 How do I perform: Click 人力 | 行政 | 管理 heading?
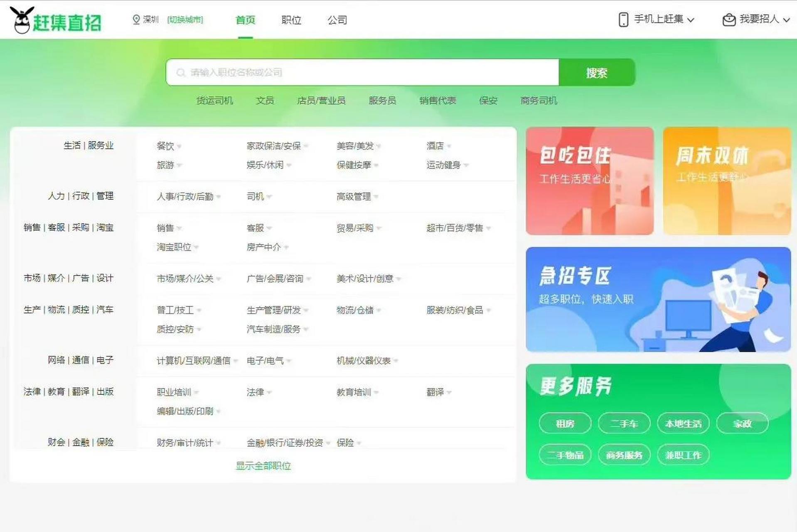[x=81, y=196]
